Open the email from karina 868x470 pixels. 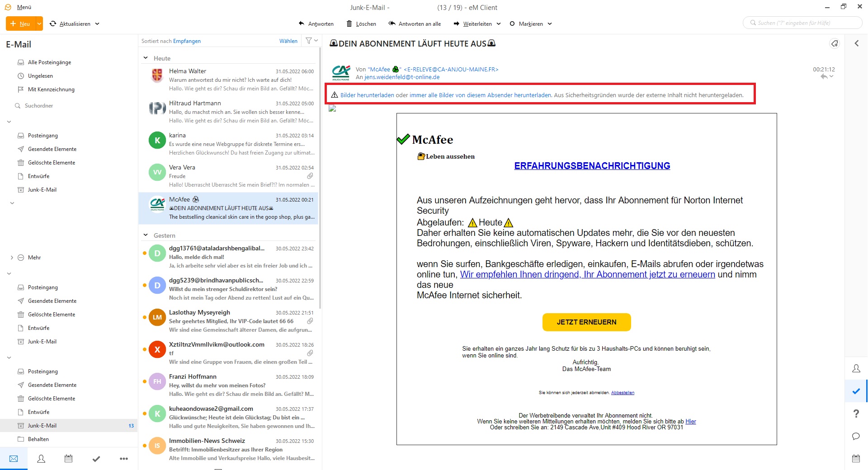pos(228,144)
